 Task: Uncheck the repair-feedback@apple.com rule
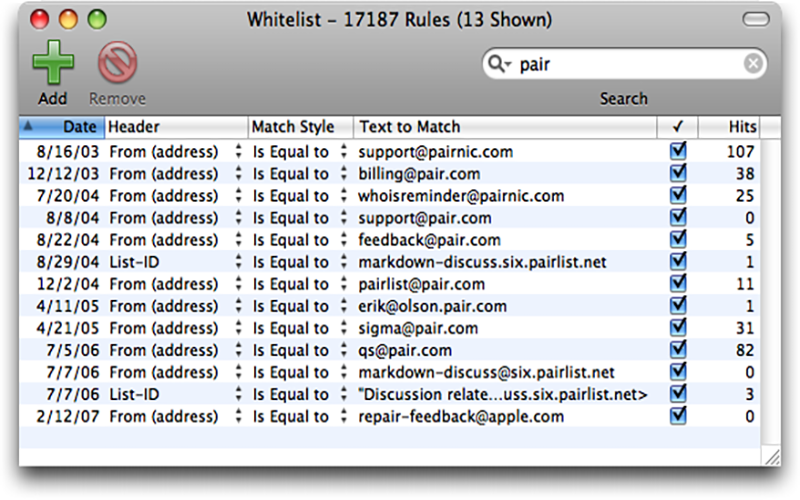point(678,416)
